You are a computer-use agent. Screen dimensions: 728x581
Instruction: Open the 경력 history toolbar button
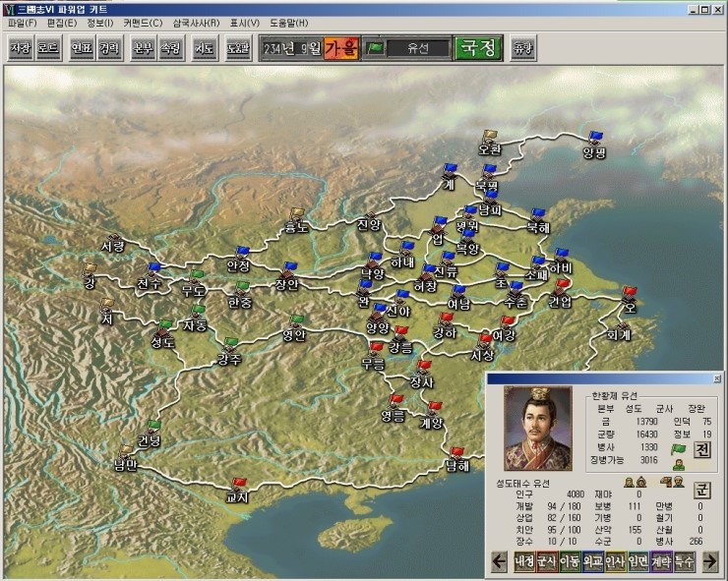click(109, 48)
